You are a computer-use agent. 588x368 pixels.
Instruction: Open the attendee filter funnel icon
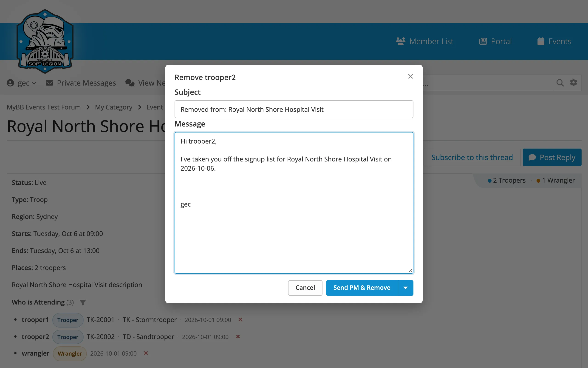pyautogui.click(x=83, y=302)
